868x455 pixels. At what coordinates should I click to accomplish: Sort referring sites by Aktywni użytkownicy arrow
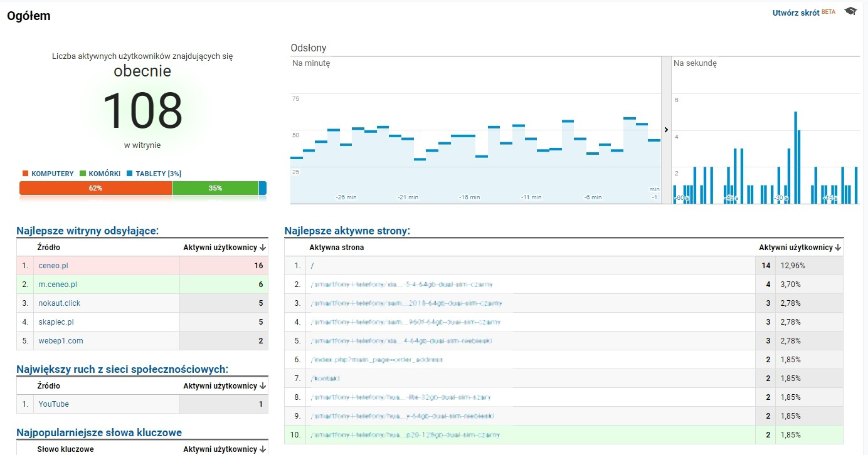(262, 248)
